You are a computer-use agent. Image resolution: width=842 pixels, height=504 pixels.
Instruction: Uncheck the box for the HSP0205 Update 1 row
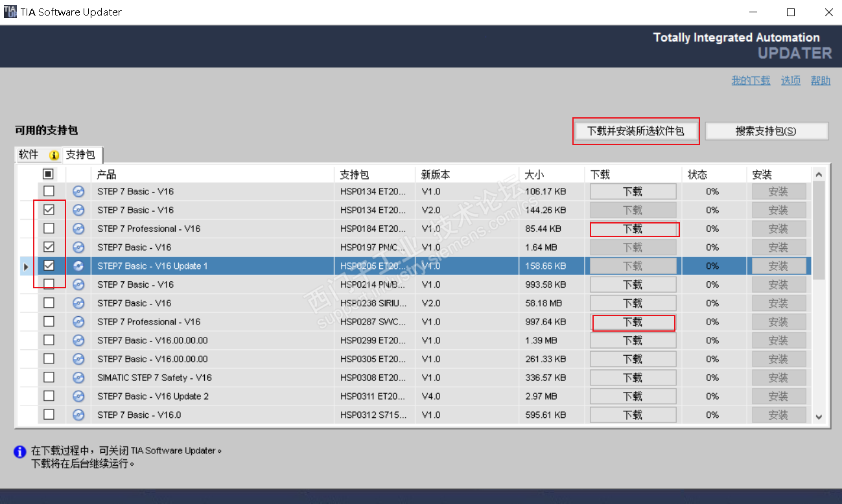[x=49, y=266]
